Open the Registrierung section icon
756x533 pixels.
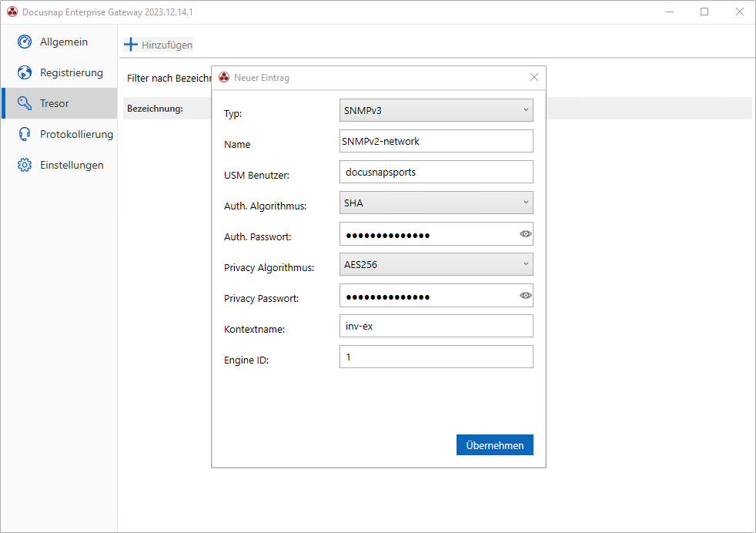[24, 72]
